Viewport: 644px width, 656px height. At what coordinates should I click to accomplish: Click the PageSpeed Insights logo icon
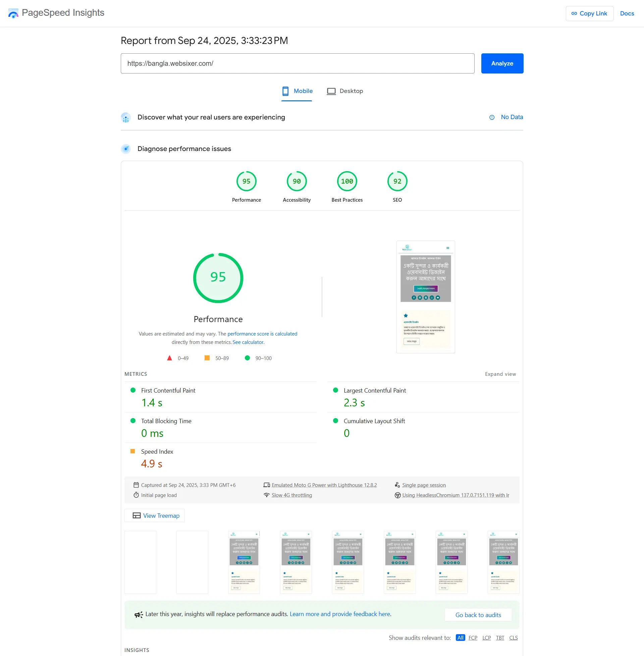tap(13, 13)
